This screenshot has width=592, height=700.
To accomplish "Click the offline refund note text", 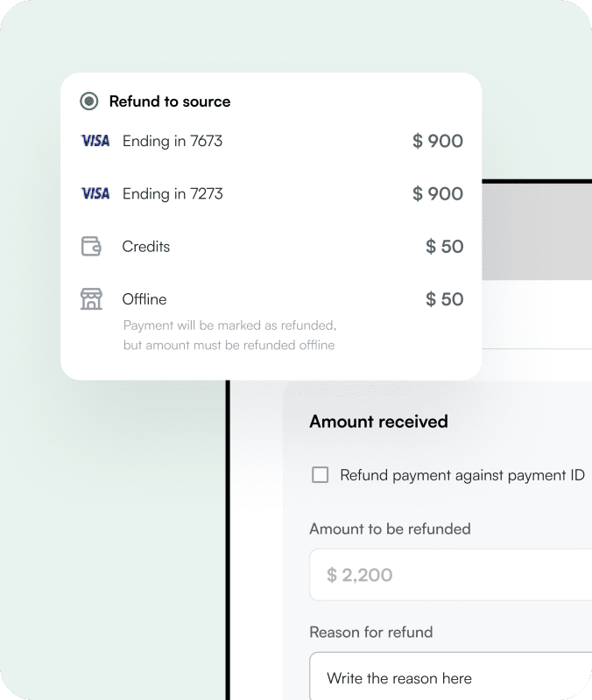I will (x=229, y=335).
